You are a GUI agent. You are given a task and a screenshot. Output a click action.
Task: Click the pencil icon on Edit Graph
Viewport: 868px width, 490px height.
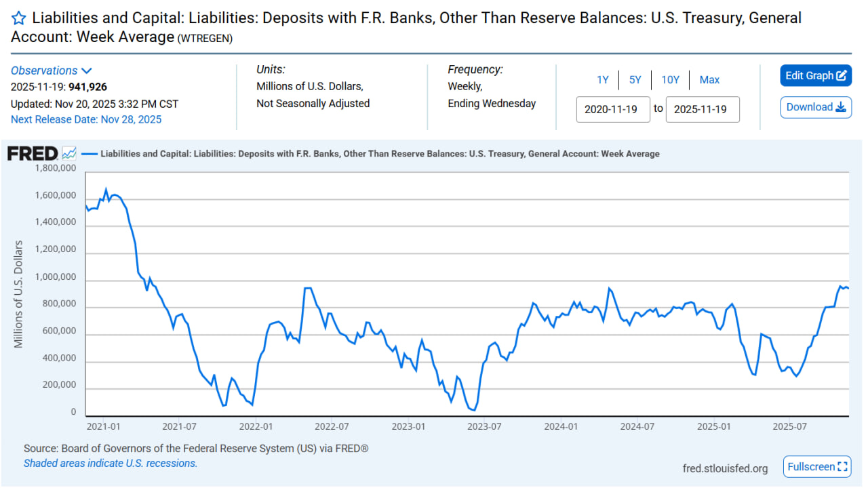pos(842,76)
